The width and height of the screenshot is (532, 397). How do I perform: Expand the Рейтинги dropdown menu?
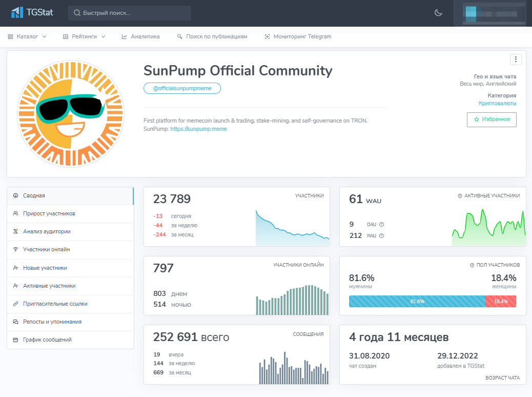point(84,37)
